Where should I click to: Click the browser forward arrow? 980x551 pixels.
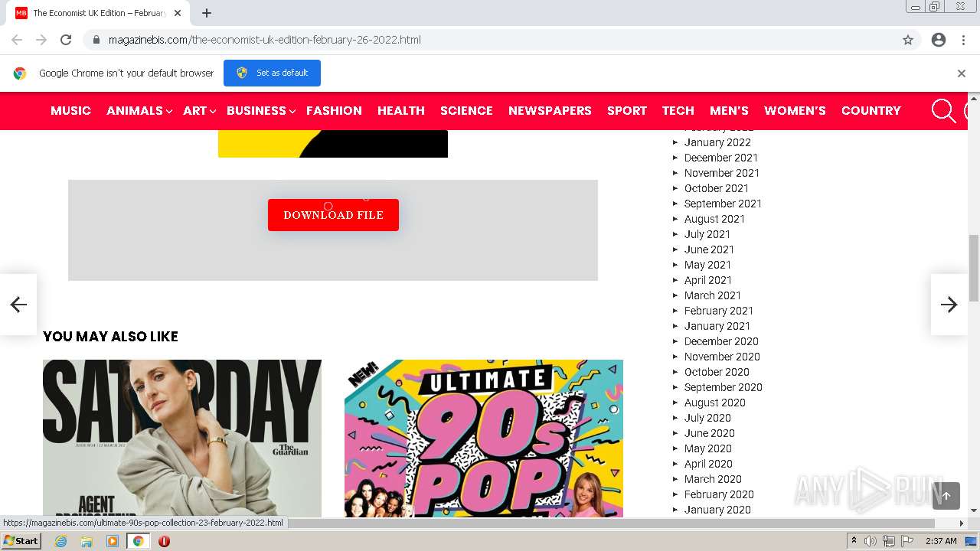click(41, 40)
